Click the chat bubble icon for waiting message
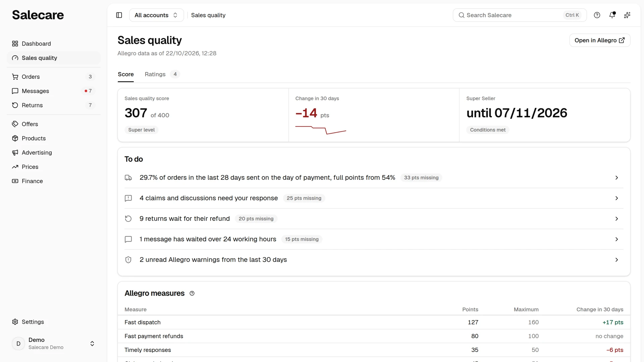This screenshot has width=644, height=362. click(128, 239)
